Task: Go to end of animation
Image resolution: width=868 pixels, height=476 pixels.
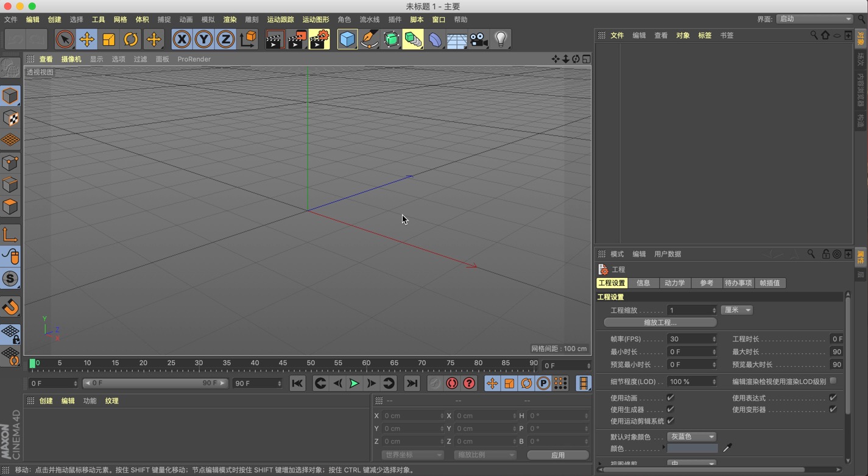Action: [412, 383]
